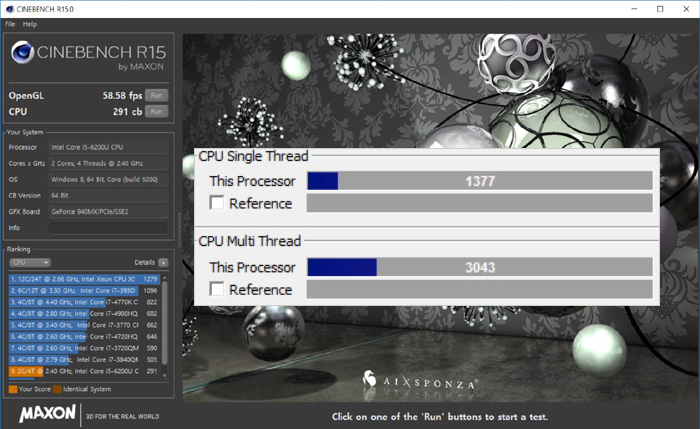
Task: Click the CPU score 291 cb
Action: click(x=127, y=112)
